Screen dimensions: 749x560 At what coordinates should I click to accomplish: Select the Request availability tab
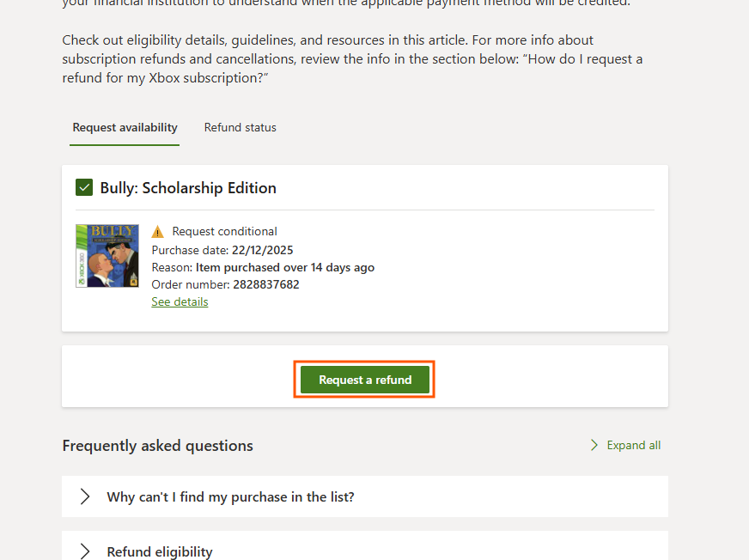pyautogui.click(x=125, y=128)
